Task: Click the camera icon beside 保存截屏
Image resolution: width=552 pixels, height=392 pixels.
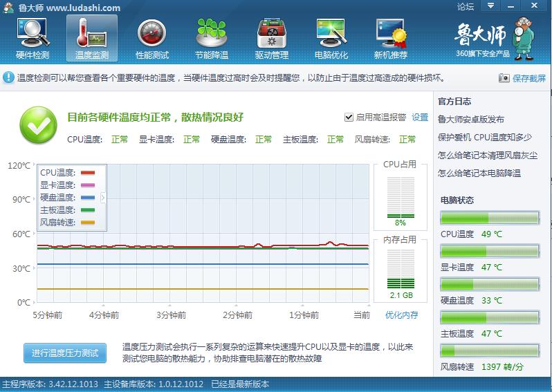Action: tap(504, 77)
